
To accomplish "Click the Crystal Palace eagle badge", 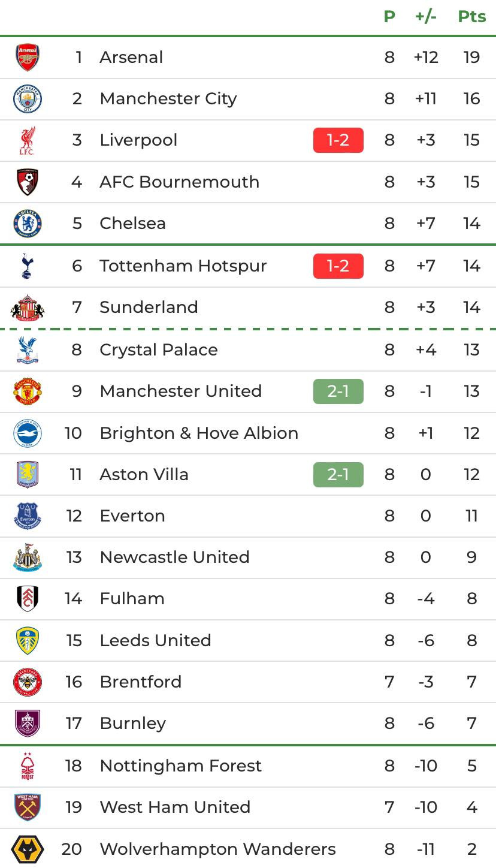I will coord(28,349).
